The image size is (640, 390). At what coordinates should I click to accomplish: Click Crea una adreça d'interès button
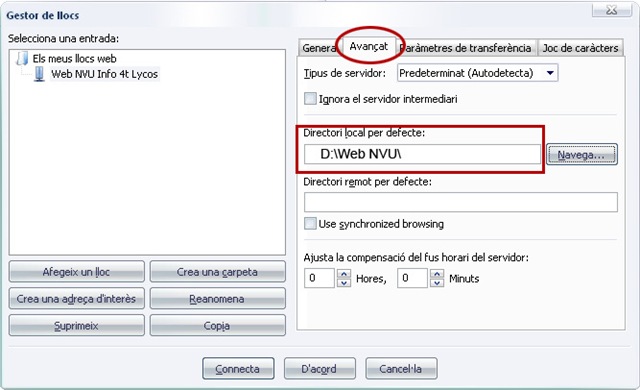77,299
